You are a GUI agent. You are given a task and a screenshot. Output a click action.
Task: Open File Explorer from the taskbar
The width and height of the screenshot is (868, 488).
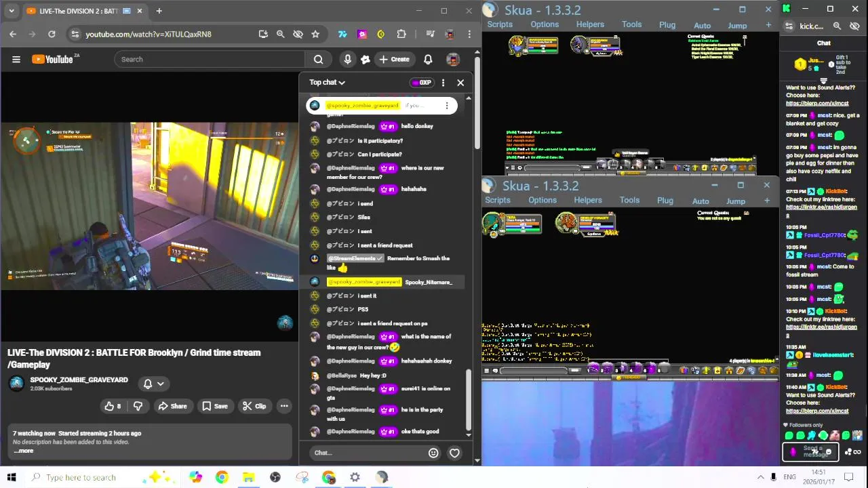[x=248, y=477]
